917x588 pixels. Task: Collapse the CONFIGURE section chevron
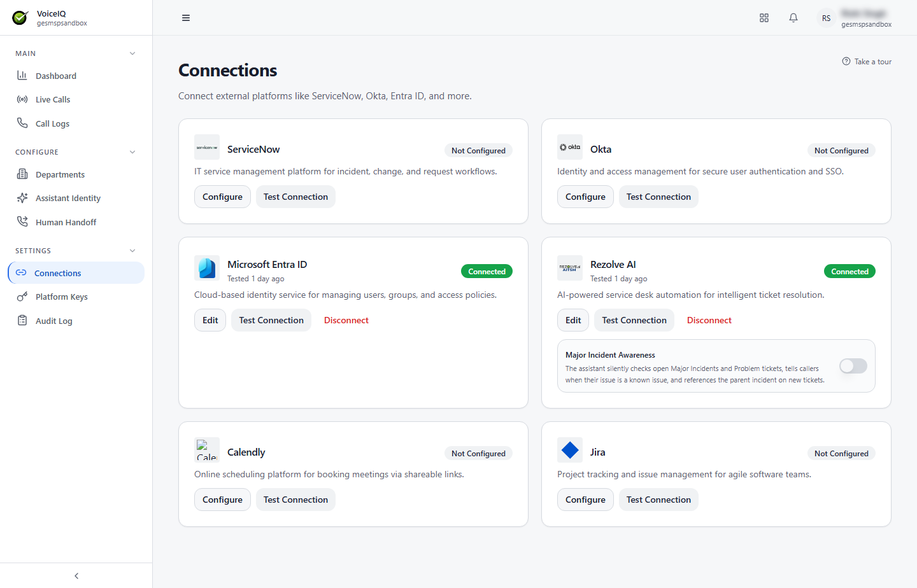(132, 152)
